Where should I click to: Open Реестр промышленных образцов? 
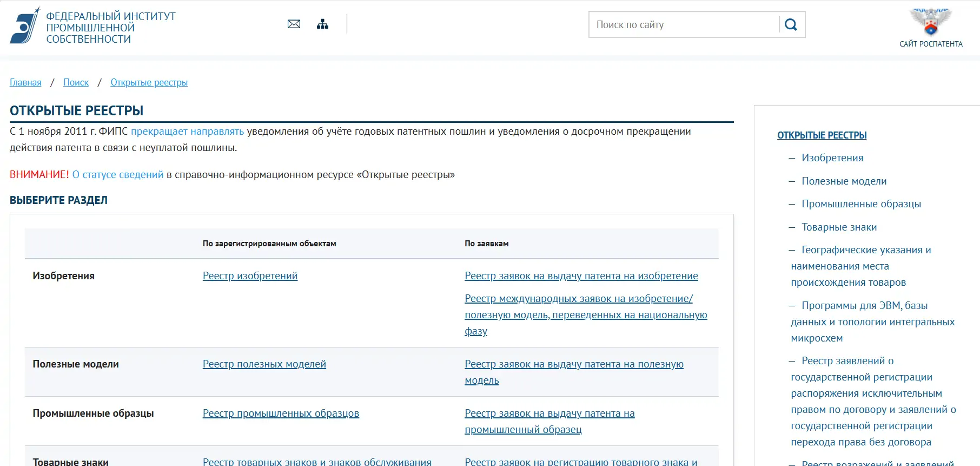pos(281,414)
